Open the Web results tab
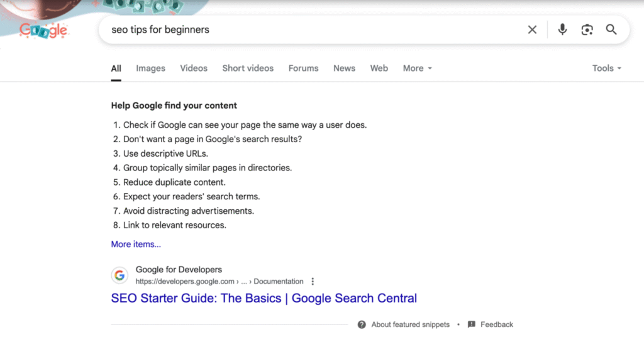Image resolution: width=644 pixels, height=349 pixels. pos(379,69)
